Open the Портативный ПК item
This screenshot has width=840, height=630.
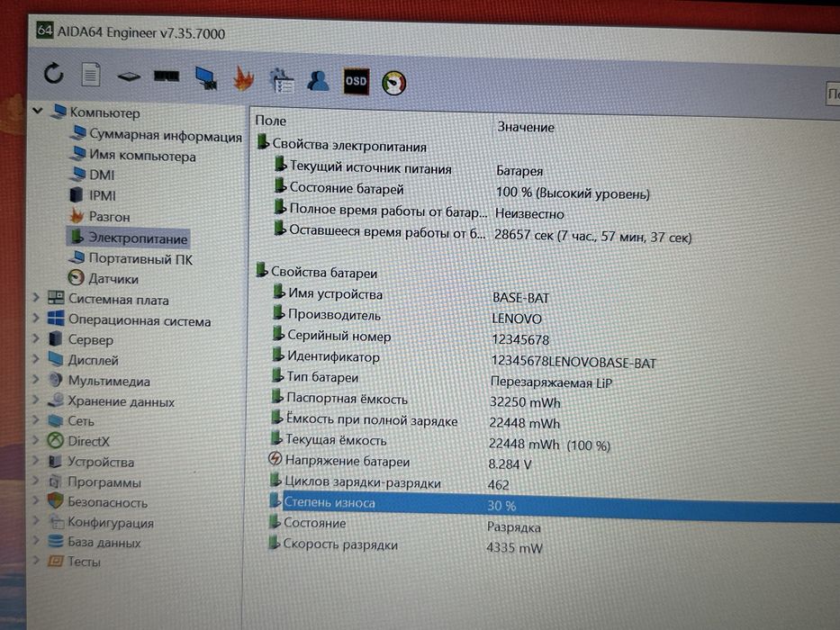click(131, 258)
